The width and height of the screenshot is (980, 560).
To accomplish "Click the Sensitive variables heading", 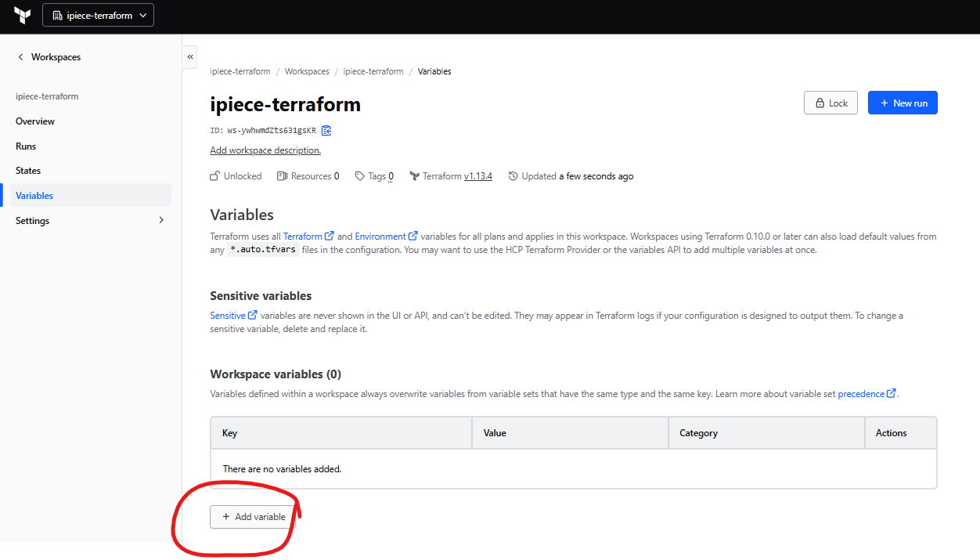I will [x=261, y=296].
